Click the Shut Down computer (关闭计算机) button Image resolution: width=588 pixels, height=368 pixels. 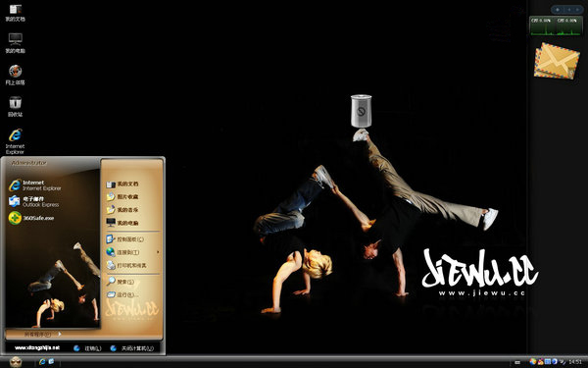[x=132, y=348]
